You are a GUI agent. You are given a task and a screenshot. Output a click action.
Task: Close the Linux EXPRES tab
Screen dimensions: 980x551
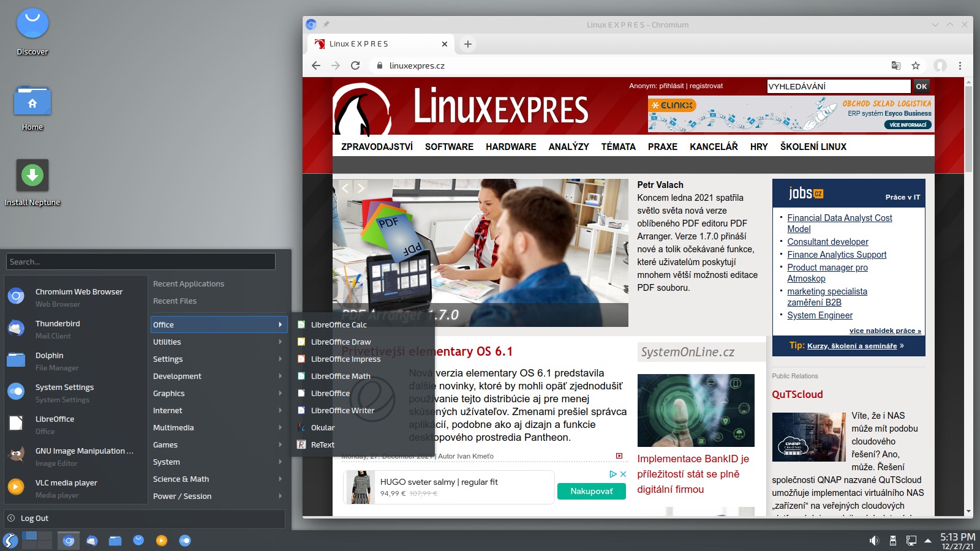pyautogui.click(x=445, y=44)
